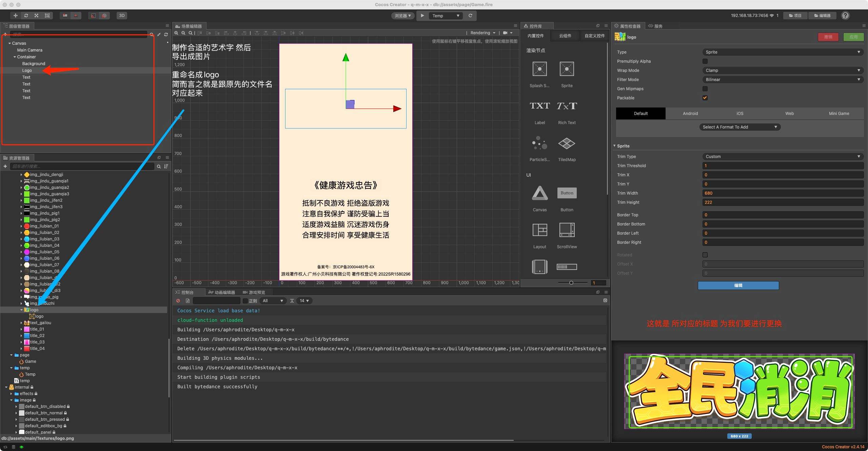868x451 pixels.
Task: Click the blue 编辑 button
Action: coord(738,286)
